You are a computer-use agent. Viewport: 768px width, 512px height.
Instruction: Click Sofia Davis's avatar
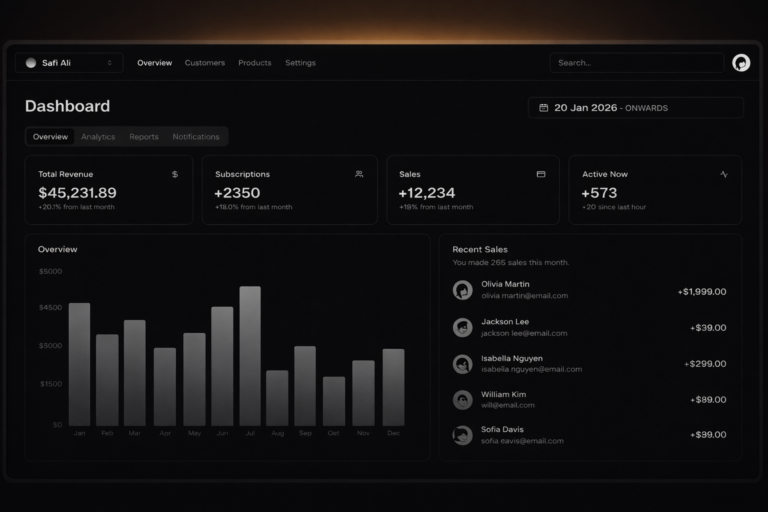click(462, 435)
